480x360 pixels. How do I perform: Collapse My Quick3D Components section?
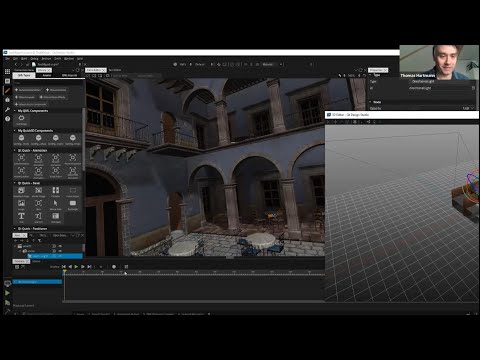(x=15, y=131)
